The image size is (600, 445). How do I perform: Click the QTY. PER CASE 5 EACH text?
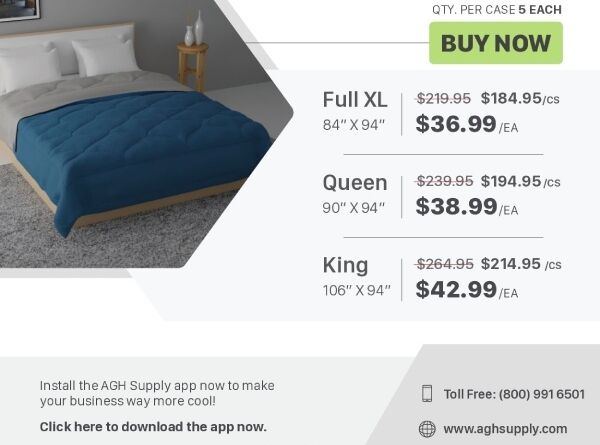[x=496, y=10]
